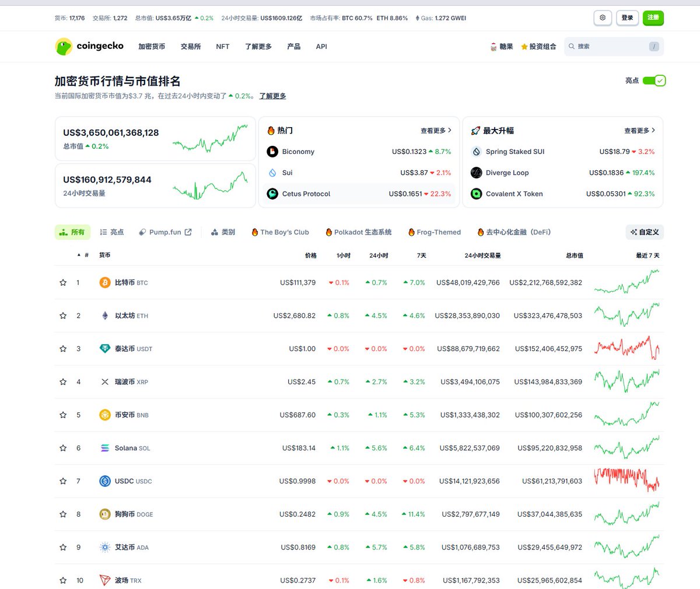Select the 所有 filter tab

(72, 232)
